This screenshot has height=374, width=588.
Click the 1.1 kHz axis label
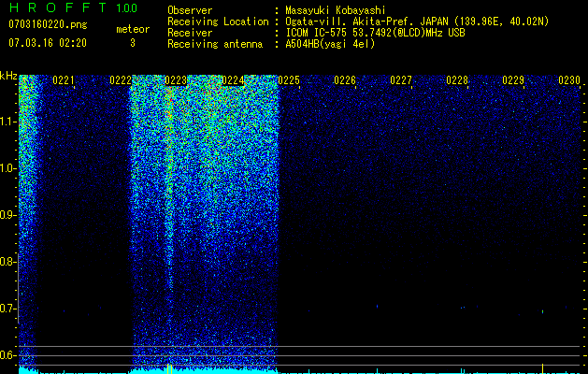pos(8,122)
